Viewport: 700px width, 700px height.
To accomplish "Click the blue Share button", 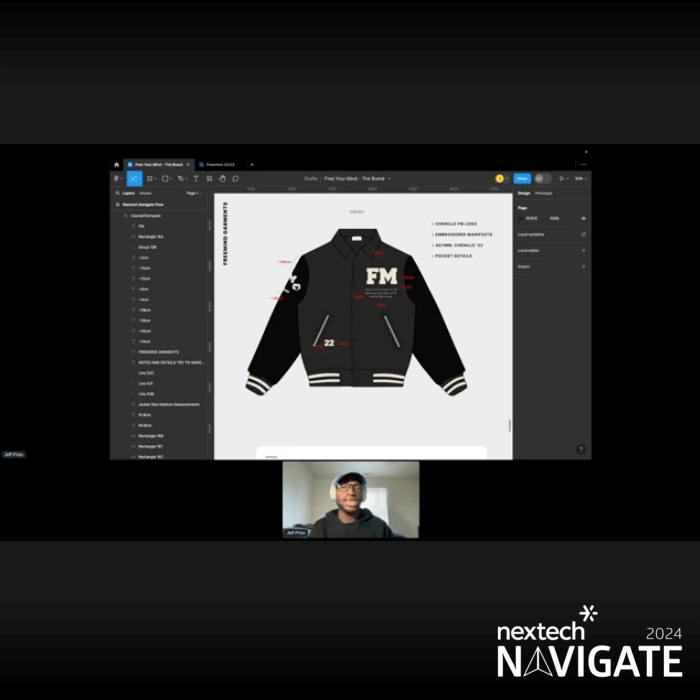I will coord(522,179).
